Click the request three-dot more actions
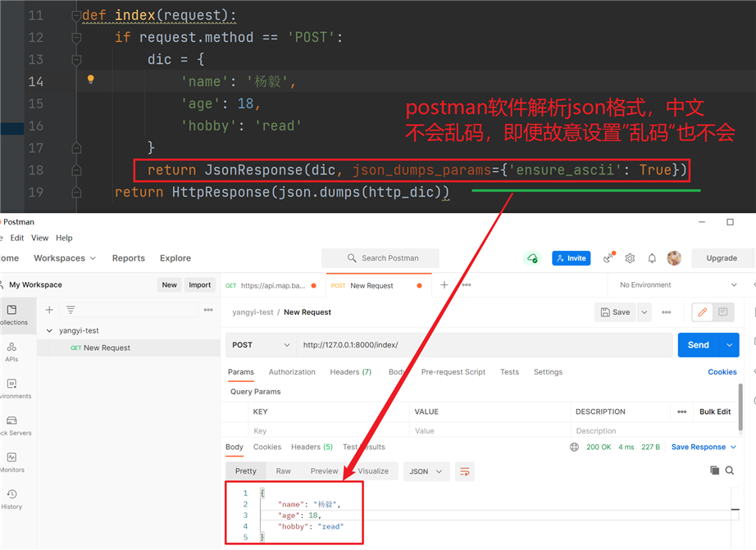This screenshot has height=550, width=756. 667,312
